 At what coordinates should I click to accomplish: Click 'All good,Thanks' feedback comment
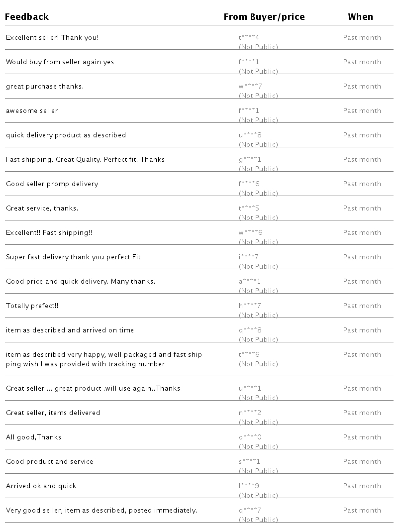pyautogui.click(x=33, y=437)
